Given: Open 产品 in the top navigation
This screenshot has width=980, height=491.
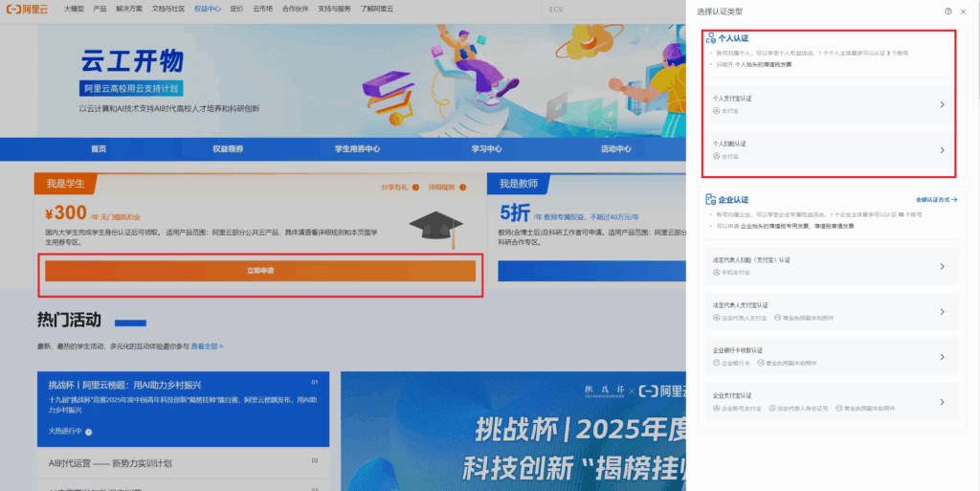Looking at the screenshot, I should point(100,10).
